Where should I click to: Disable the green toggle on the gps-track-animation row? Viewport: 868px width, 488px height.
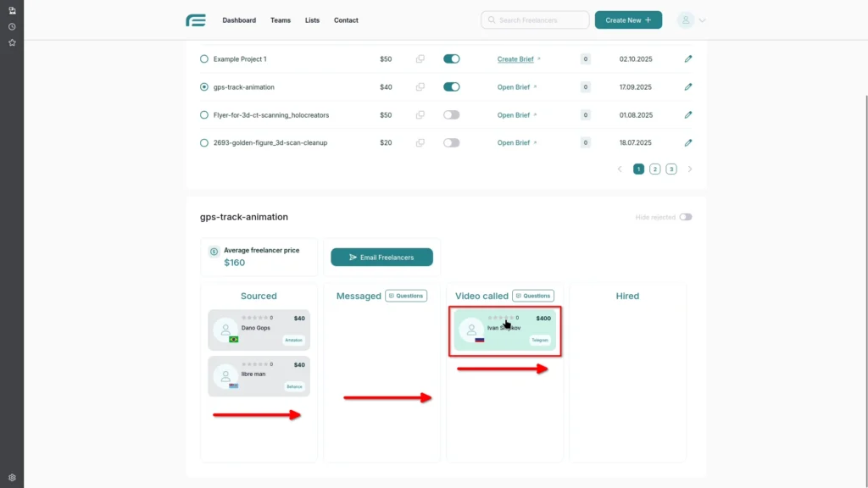(x=452, y=86)
